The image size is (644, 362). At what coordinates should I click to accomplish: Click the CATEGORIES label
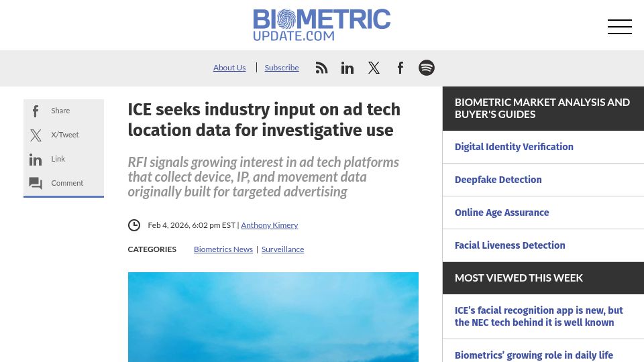click(x=152, y=249)
